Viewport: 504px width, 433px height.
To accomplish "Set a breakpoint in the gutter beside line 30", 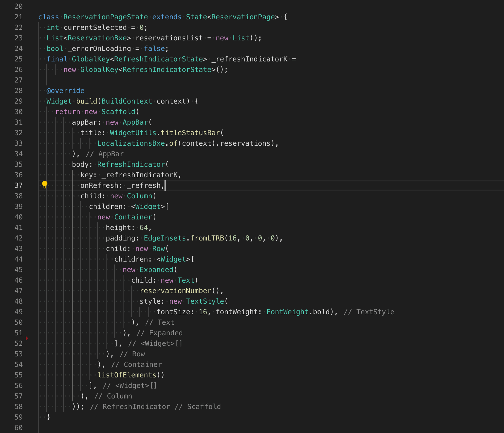I will 30,111.
